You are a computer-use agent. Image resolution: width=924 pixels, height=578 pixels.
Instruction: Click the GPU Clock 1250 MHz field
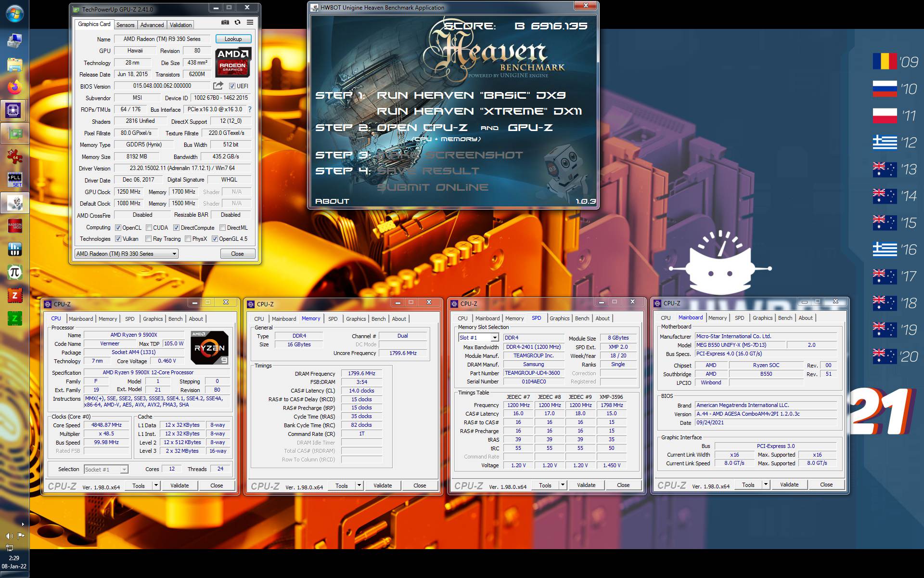(129, 192)
